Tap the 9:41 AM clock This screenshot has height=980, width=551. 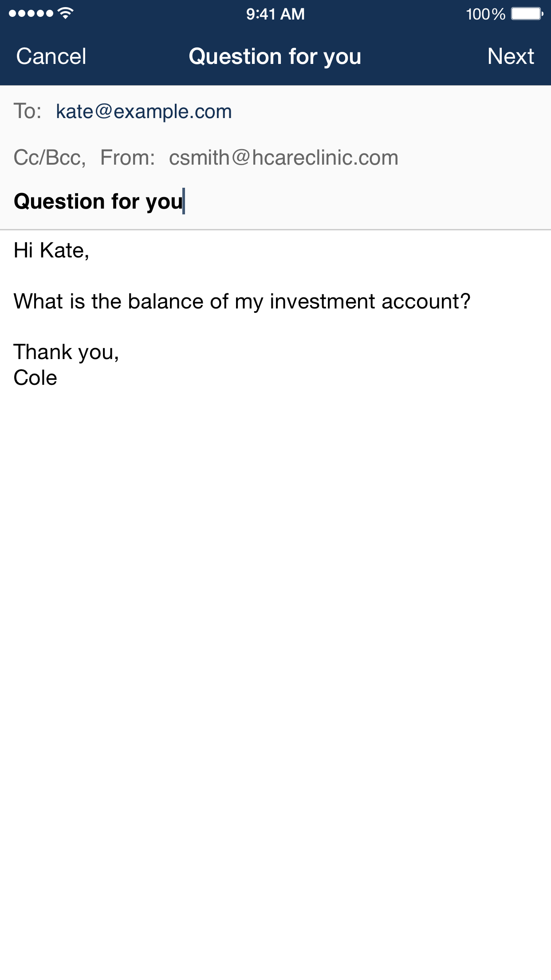pyautogui.click(x=275, y=14)
